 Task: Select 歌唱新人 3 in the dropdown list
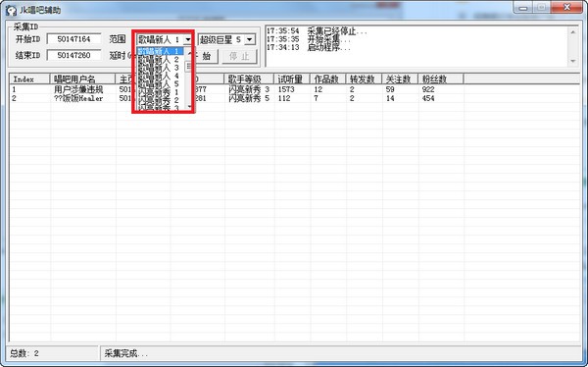coord(160,68)
